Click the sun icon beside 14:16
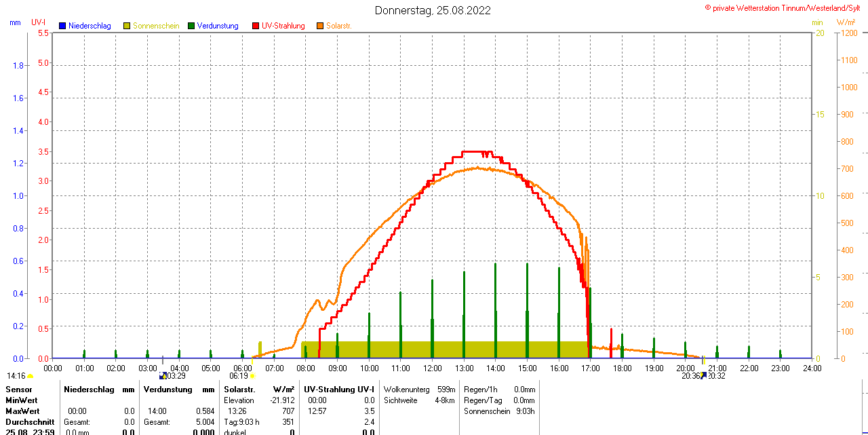Screen dimensions: 868x435 pos(31,376)
